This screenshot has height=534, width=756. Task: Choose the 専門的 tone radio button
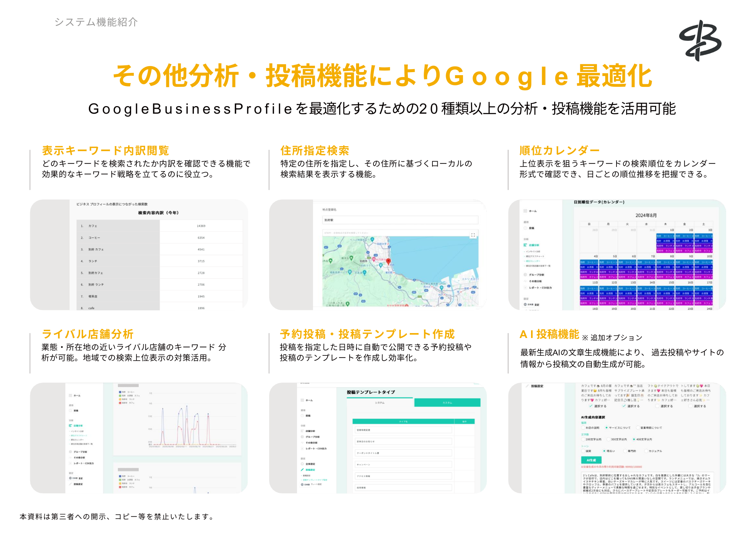625,451
